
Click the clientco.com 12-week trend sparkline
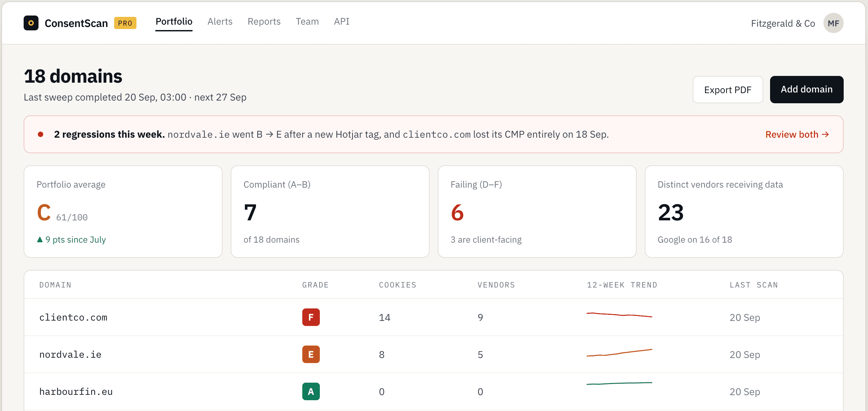point(619,315)
